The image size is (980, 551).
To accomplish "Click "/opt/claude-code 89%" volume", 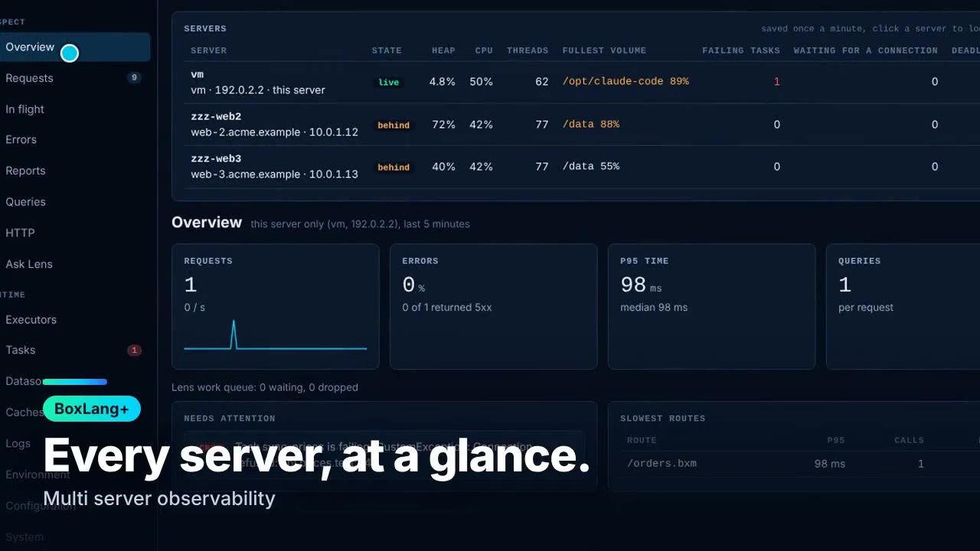I will tap(626, 81).
